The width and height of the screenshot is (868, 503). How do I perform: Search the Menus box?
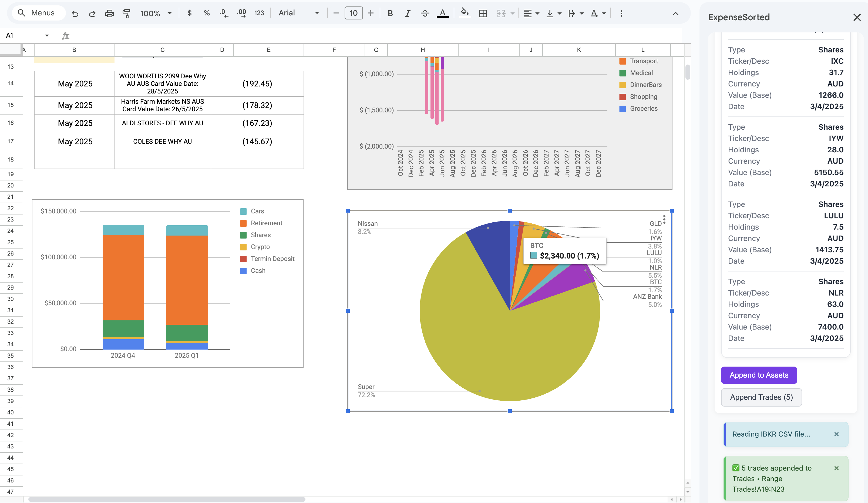(39, 13)
